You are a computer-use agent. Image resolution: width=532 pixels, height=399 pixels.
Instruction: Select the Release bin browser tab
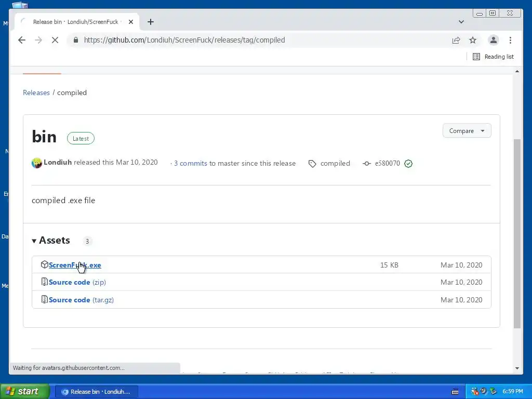pyautogui.click(x=78, y=22)
